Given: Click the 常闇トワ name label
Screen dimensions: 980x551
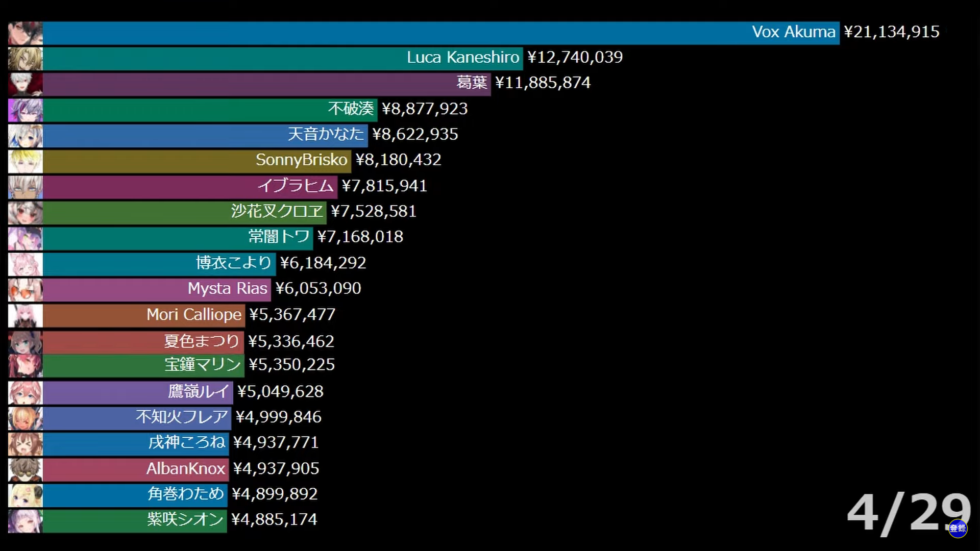Looking at the screenshot, I should coord(279,237).
